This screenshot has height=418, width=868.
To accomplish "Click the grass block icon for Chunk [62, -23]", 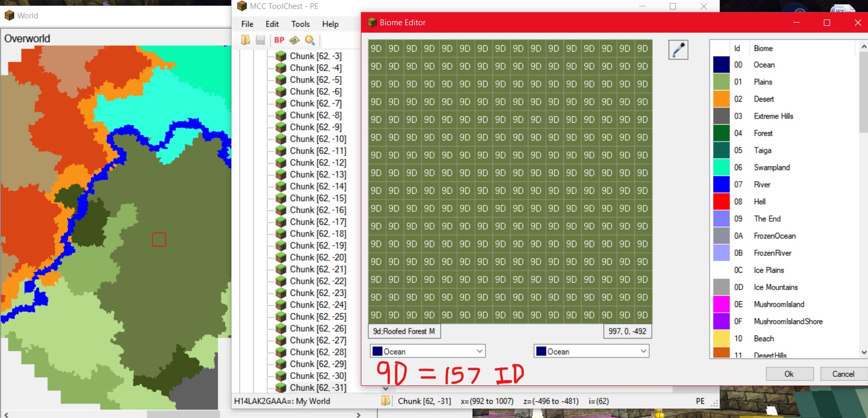I will (x=281, y=293).
